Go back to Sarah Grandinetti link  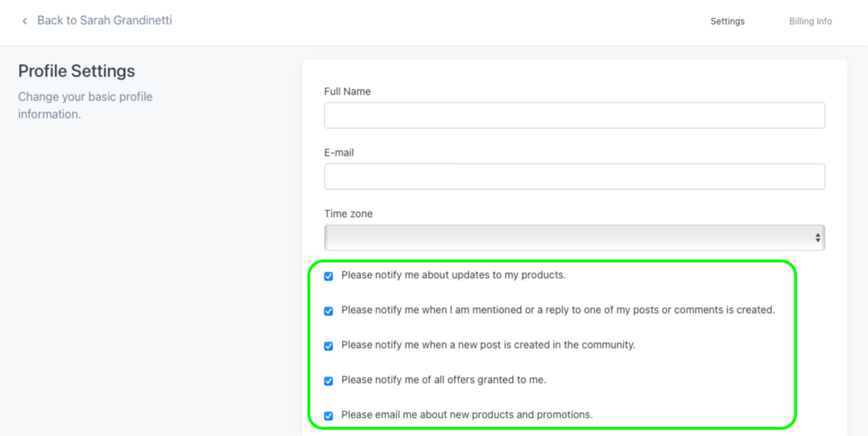[104, 20]
